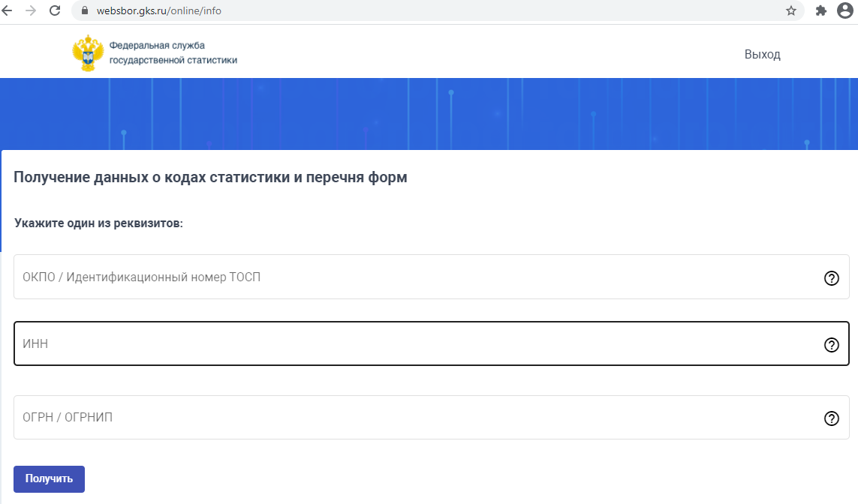Open the browser extensions puzzle icon

[820, 10]
